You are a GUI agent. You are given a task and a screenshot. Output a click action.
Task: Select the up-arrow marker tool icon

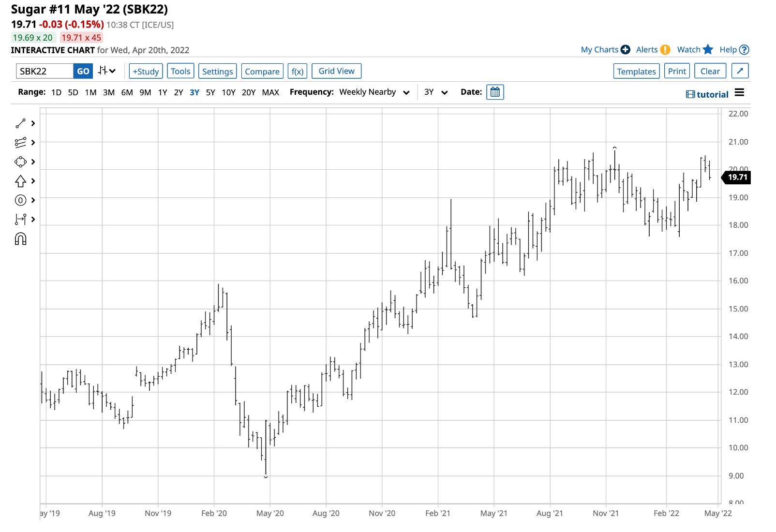pyautogui.click(x=20, y=181)
